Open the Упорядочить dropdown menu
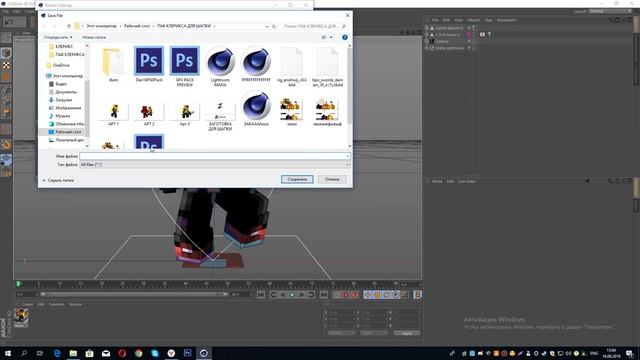Image resolution: width=640 pixels, height=360 pixels. click(58, 37)
